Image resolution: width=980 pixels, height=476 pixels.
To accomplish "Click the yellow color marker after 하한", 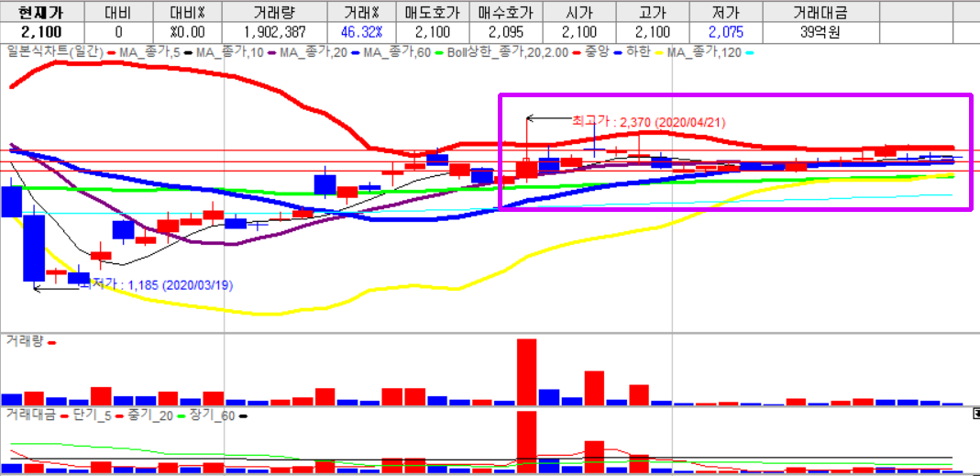I will coord(657,53).
